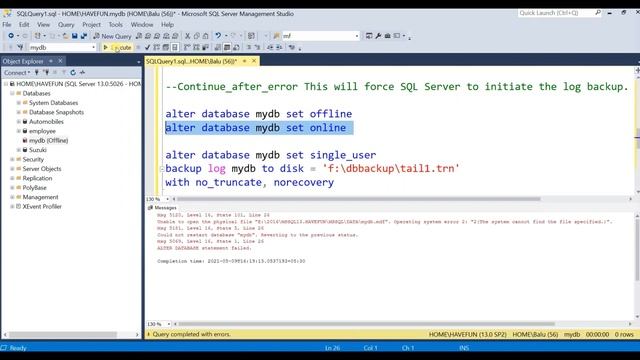Click the Refresh icon in Object Explorer
The height and width of the screenshot is (360, 640).
pos(73,72)
